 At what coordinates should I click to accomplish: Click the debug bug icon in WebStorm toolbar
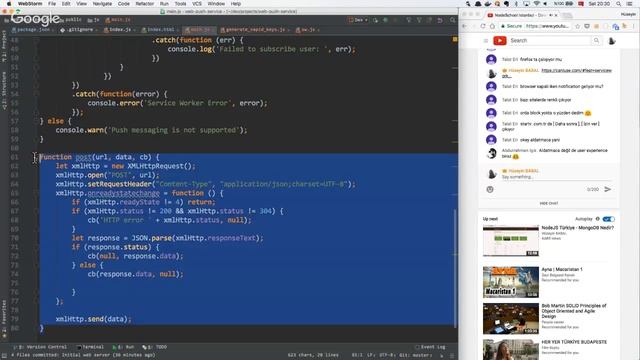pyautogui.click(x=385, y=20)
